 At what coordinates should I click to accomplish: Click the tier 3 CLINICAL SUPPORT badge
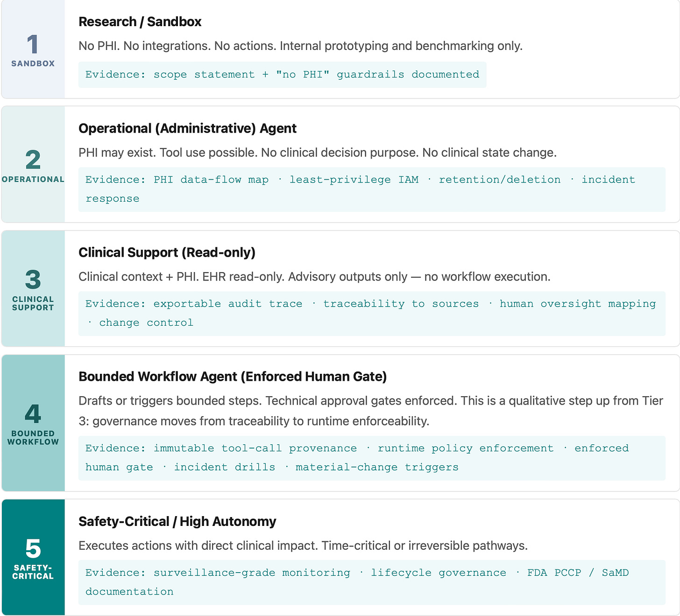(x=33, y=288)
